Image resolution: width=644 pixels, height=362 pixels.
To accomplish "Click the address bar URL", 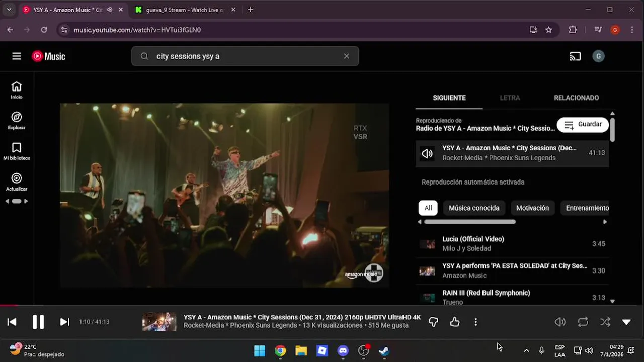I will click(x=137, y=30).
